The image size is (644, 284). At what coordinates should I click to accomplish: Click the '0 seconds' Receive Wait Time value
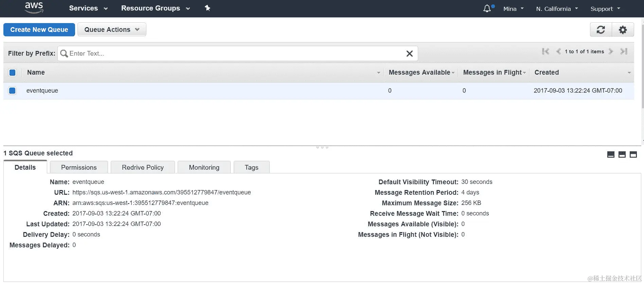click(475, 213)
